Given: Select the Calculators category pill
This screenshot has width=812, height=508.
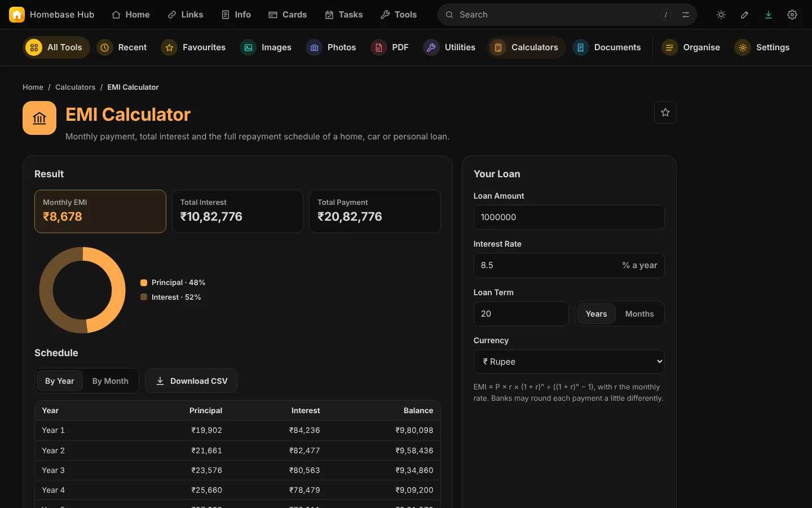Looking at the screenshot, I should click(x=527, y=47).
